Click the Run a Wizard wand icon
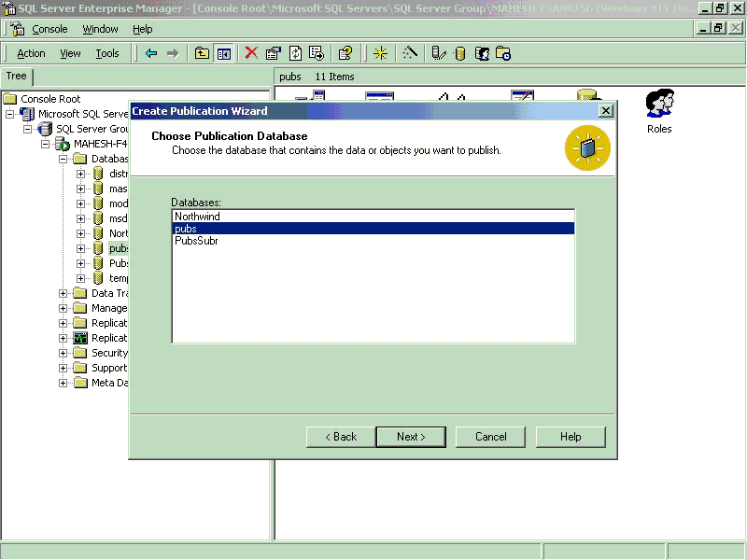747x560 pixels. pyautogui.click(x=410, y=53)
